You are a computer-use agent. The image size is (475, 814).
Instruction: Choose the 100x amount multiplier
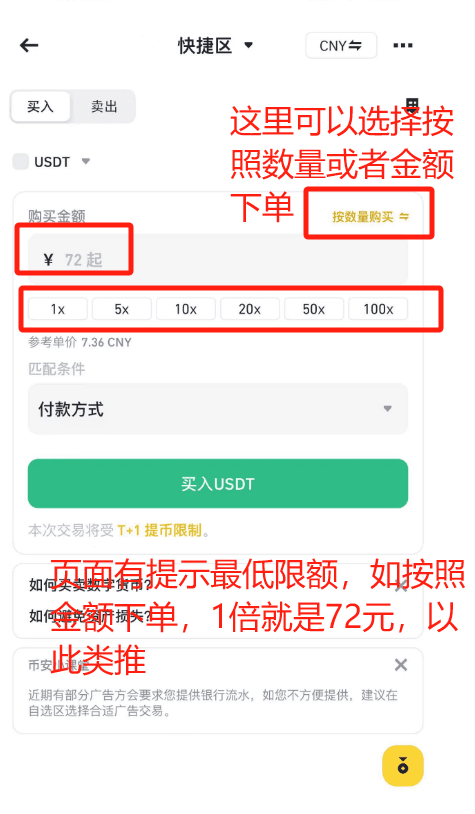pyautogui.click(x=378, y=309)
